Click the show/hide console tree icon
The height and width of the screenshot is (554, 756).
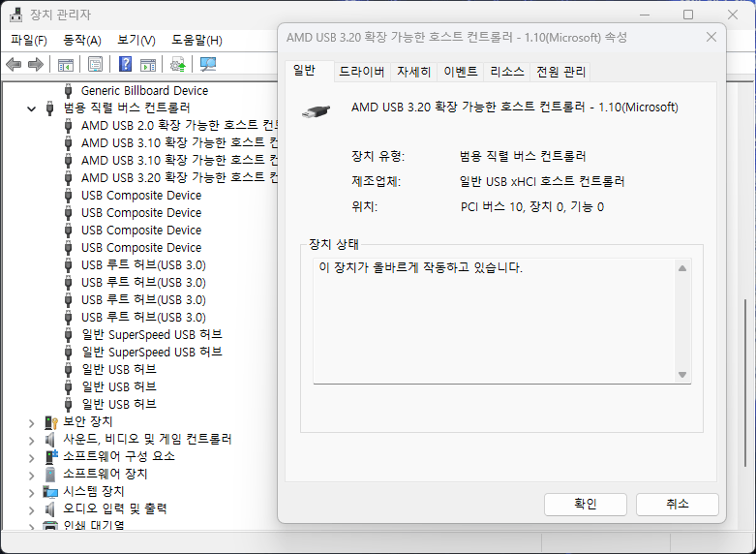pos(66,65)
